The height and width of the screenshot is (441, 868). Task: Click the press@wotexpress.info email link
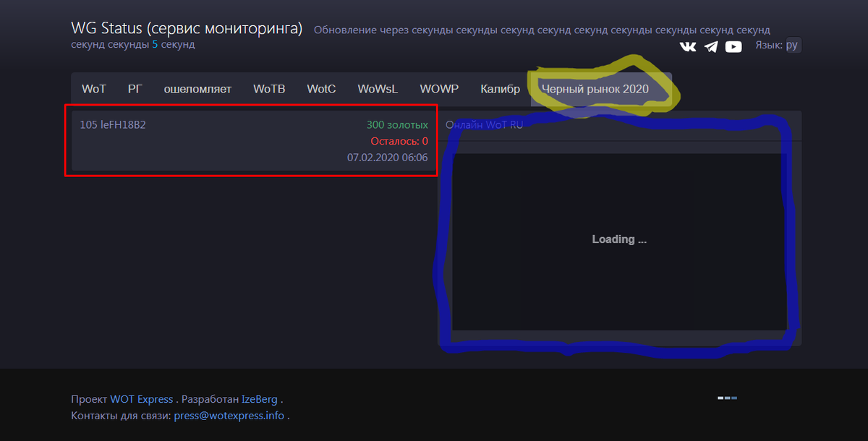229,416
